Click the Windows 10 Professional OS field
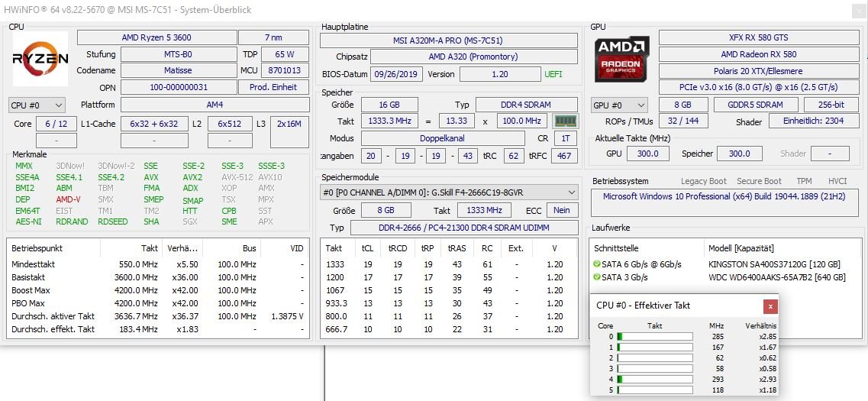 point(724,202)
